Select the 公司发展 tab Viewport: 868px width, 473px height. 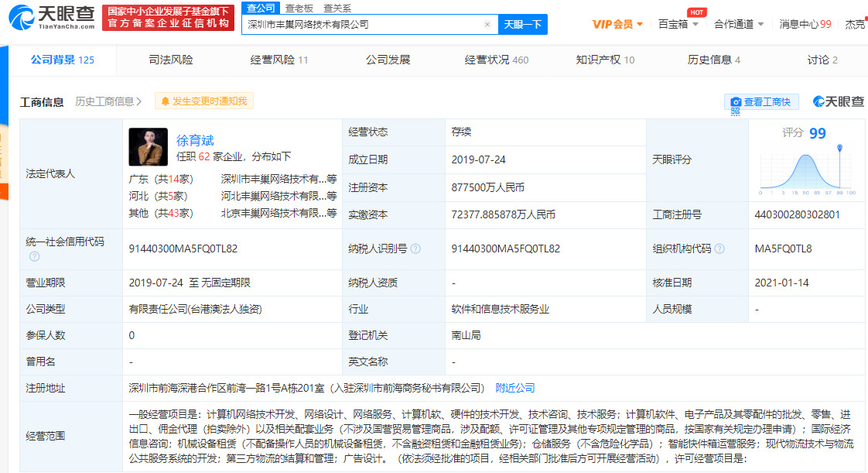tap(388, 60)
